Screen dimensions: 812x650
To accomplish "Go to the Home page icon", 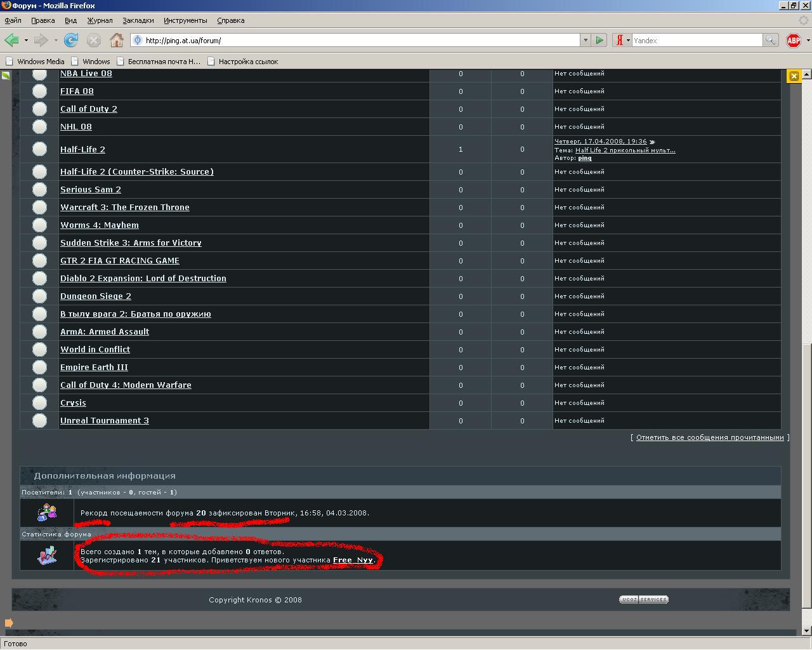I will [117, 40].
